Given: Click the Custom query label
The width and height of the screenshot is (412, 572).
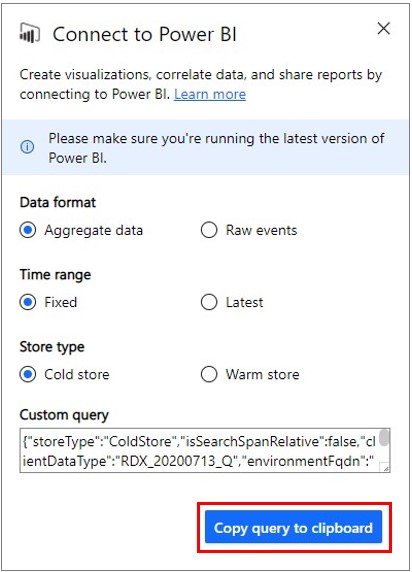Looking at the screenshot, I should (x=64, y=415).
